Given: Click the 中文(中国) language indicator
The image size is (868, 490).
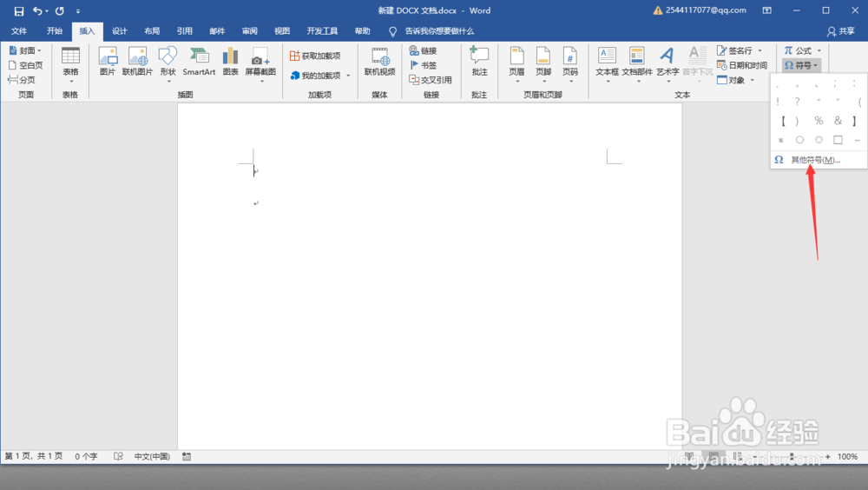Looking at the screenshot, I should (152, 456).
